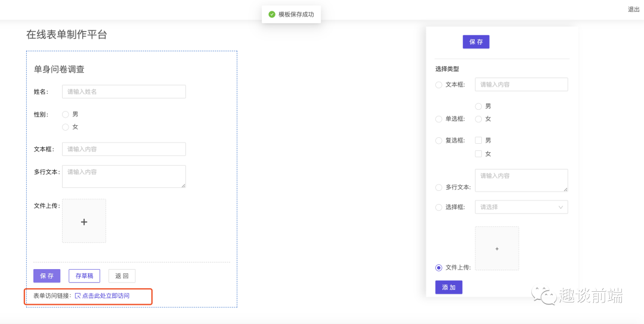Open the 点击此处立即访问 link
Viewport: 644px width, 324px height.
click(x=106, y=295)
